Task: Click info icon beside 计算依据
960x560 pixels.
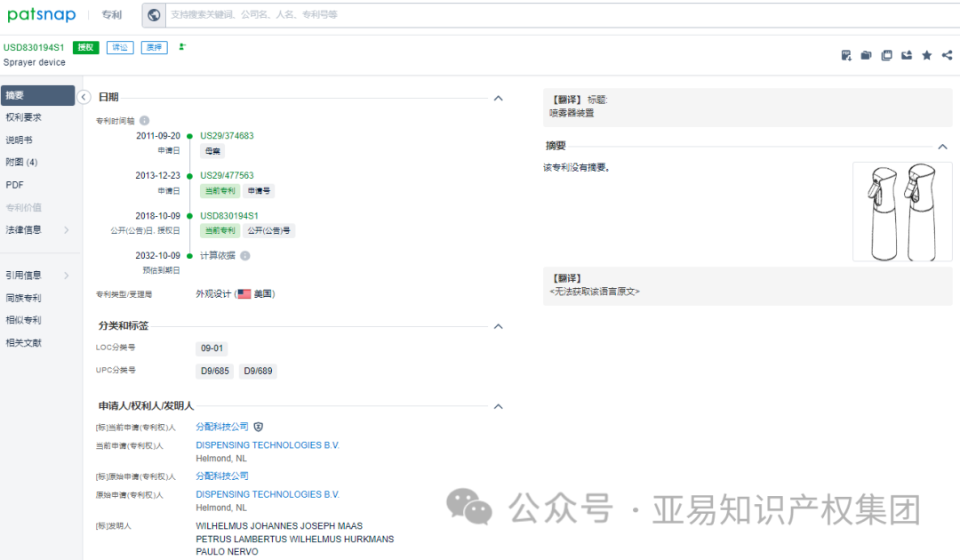Action: coord(244,255)
